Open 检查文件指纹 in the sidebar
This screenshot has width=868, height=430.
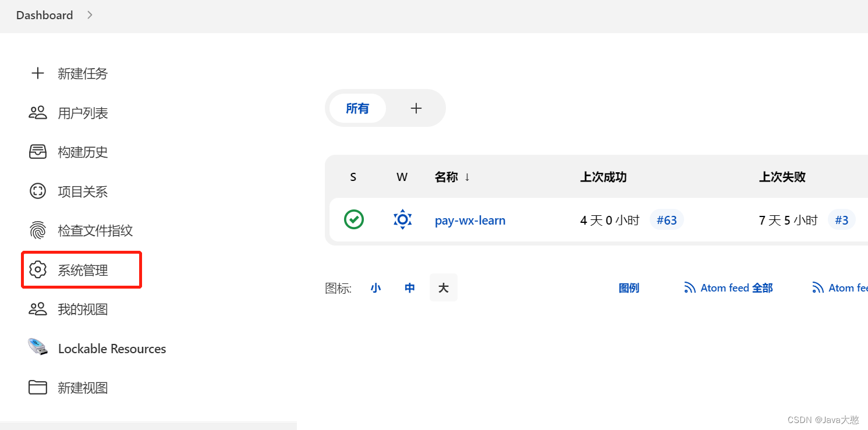click(x=95, y=230)
